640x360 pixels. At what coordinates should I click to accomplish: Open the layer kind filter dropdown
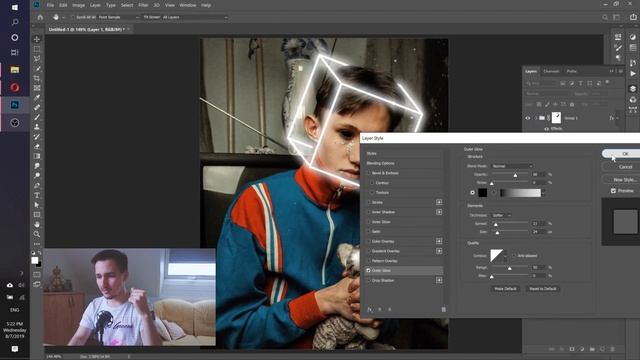pyautogui.click(x=541, y=83)
